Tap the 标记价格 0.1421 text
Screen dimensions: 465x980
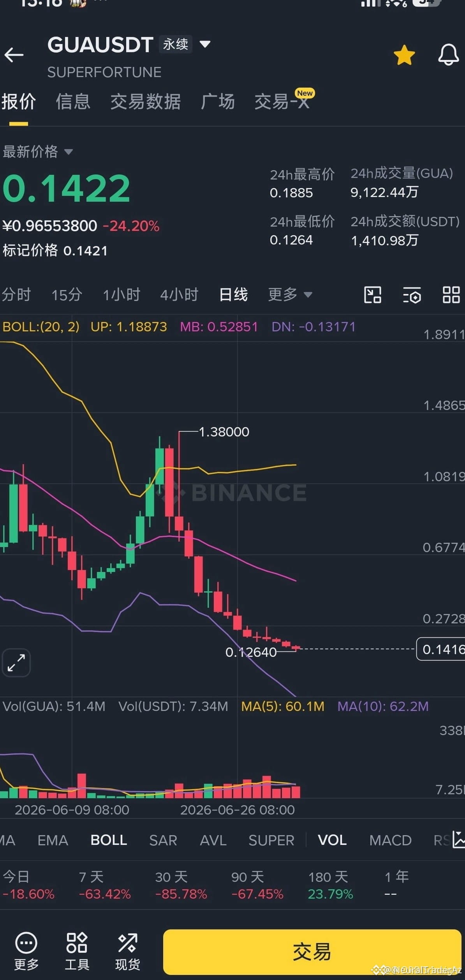tap(55, 250)
